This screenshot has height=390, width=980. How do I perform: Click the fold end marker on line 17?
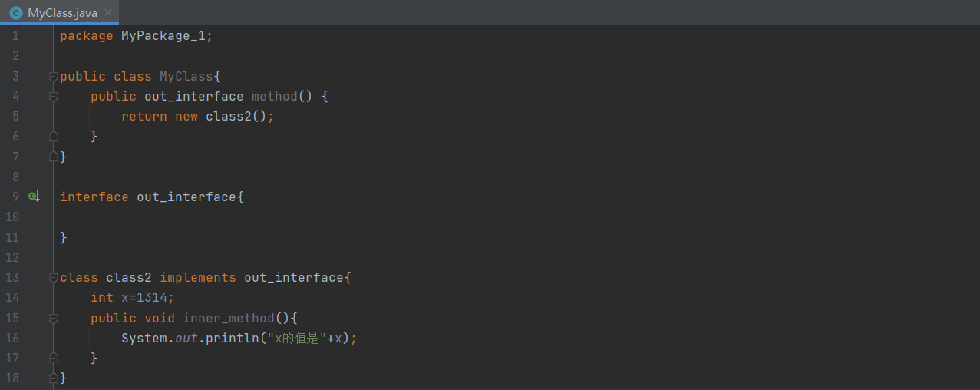coord(53,358)
